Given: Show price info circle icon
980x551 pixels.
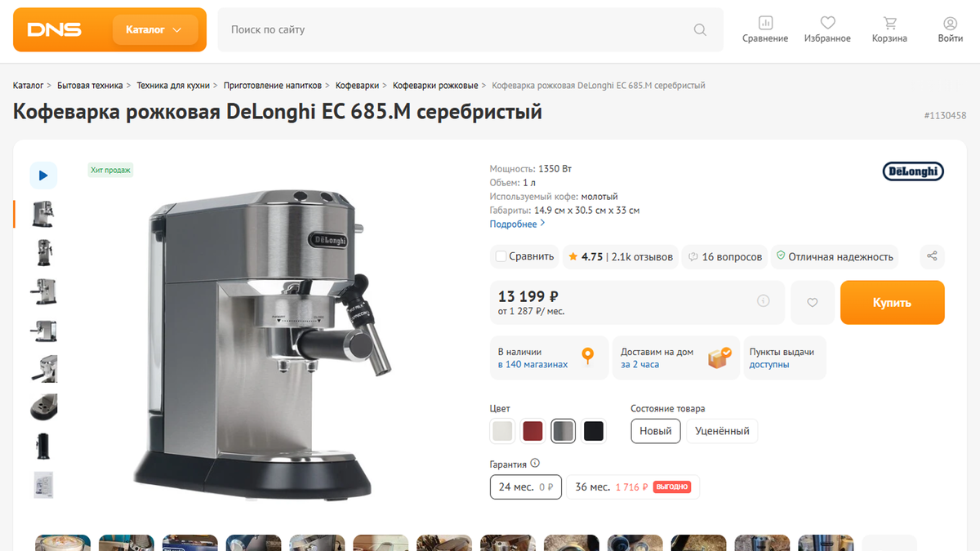Looking at the screenshot, I should coord(764,301).
